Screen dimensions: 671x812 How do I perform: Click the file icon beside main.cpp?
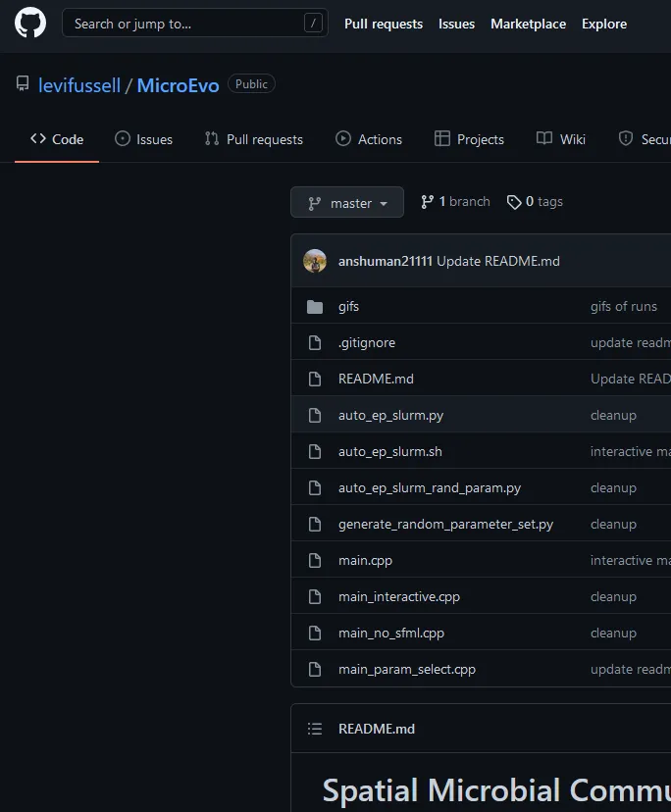315,561
